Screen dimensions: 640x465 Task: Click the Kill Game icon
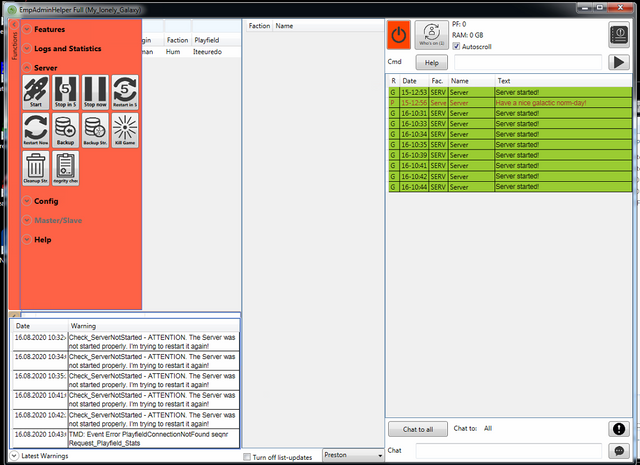tap(125, 130)
